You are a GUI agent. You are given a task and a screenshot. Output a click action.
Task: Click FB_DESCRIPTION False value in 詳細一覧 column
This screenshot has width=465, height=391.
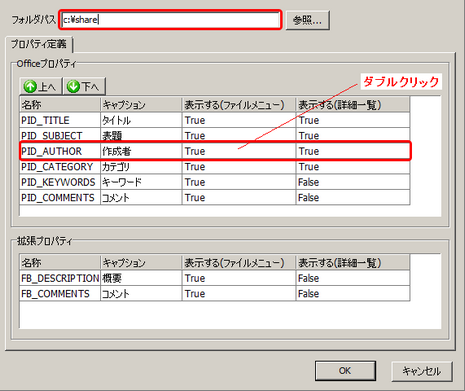(353, 278)
